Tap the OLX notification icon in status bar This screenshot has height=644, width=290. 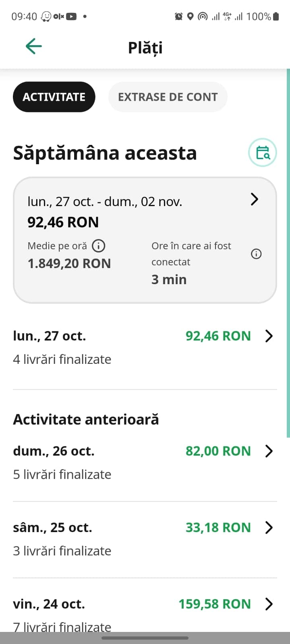[x=59, y=17]
